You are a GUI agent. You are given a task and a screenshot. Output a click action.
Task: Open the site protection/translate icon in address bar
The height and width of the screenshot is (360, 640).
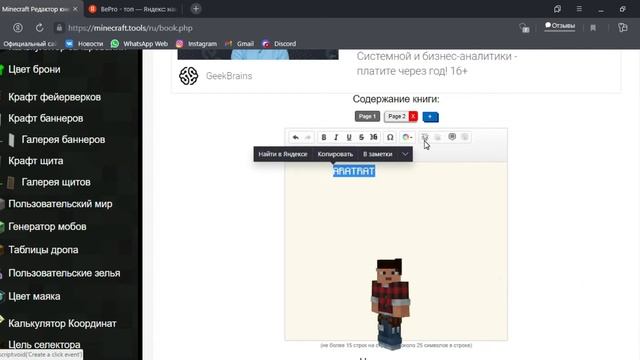(524, 28)
